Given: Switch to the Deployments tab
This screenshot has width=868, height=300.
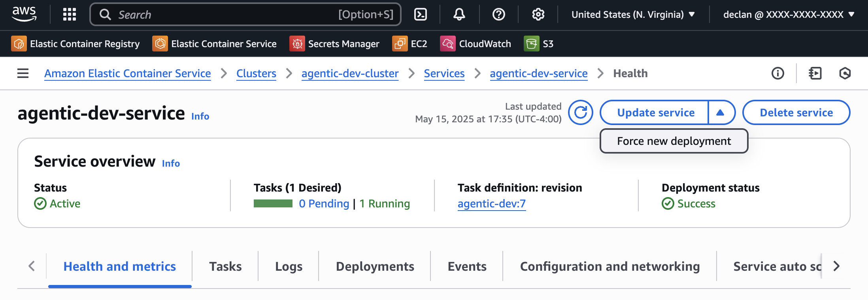Looking at the screenshot, I should [x=375, y=266].
